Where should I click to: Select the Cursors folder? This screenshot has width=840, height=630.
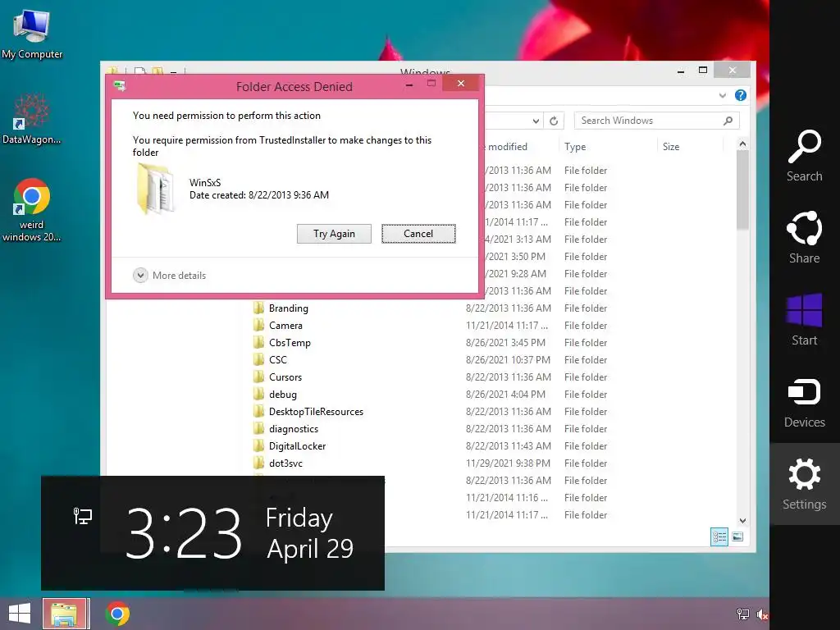285,377
